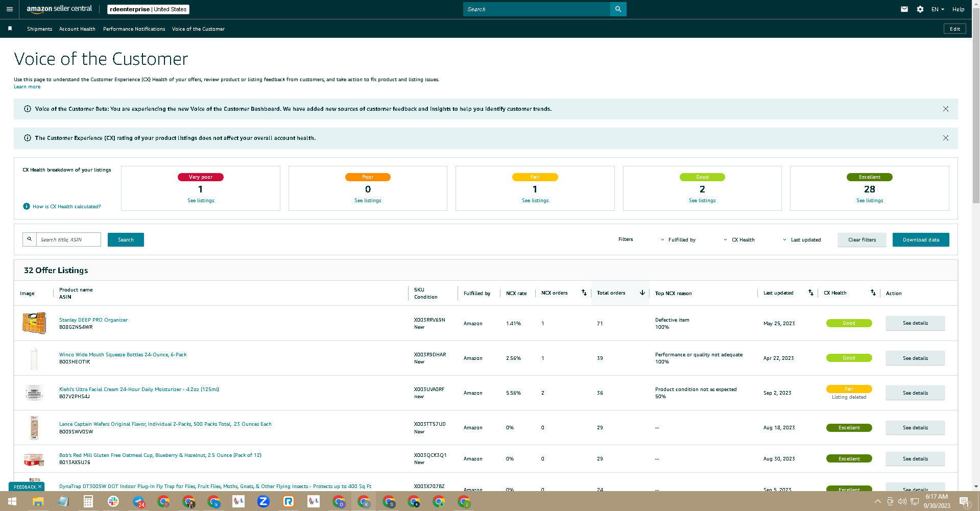See listings under the Excellent rating
This screenshot has height=511, width=980.
pos(870,201)
